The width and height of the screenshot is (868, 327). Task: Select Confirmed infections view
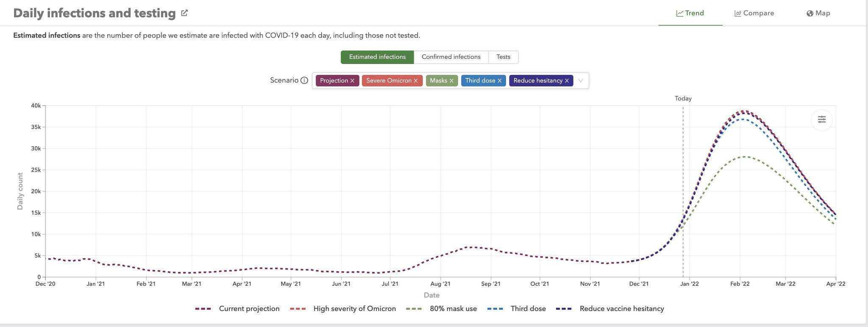pyautogui.click(x=451, y=57)
